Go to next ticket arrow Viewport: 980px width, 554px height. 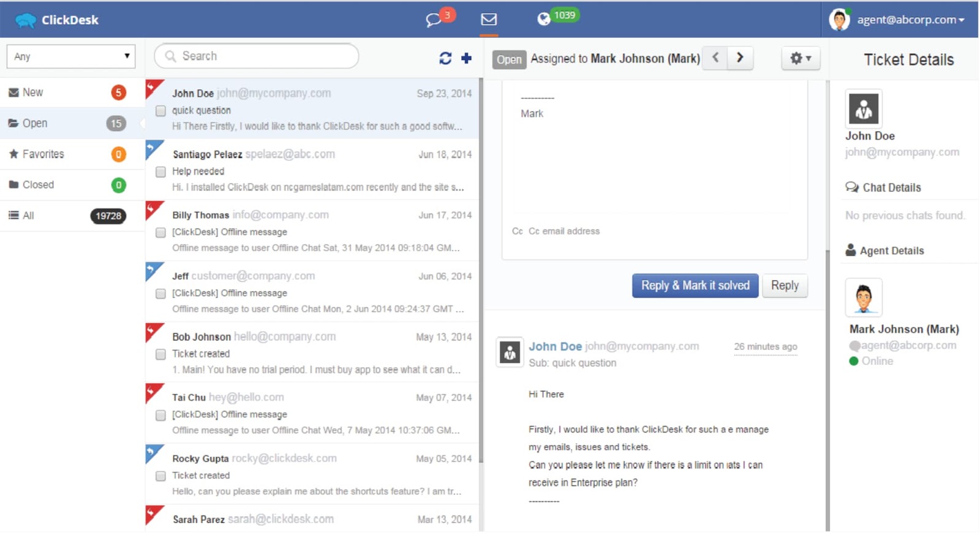coord(740,58)
